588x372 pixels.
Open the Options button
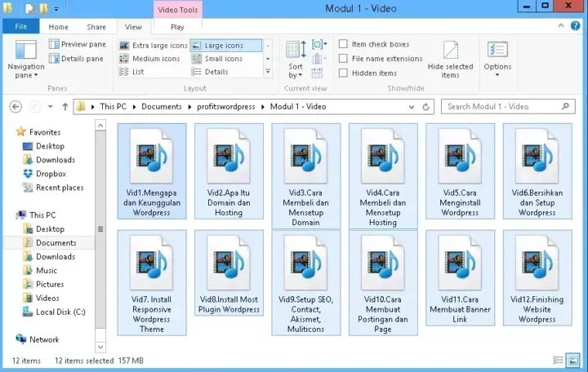tap(497, 60)
